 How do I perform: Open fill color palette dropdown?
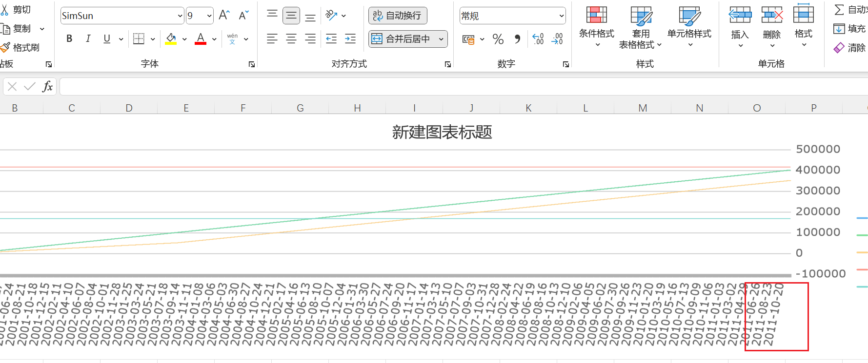click(x=184, y=39)
